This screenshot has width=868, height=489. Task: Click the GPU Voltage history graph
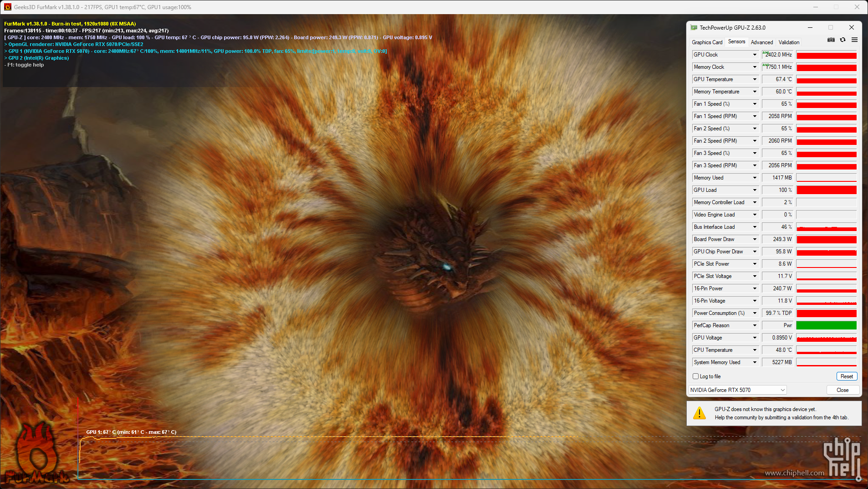pos(826,338)
